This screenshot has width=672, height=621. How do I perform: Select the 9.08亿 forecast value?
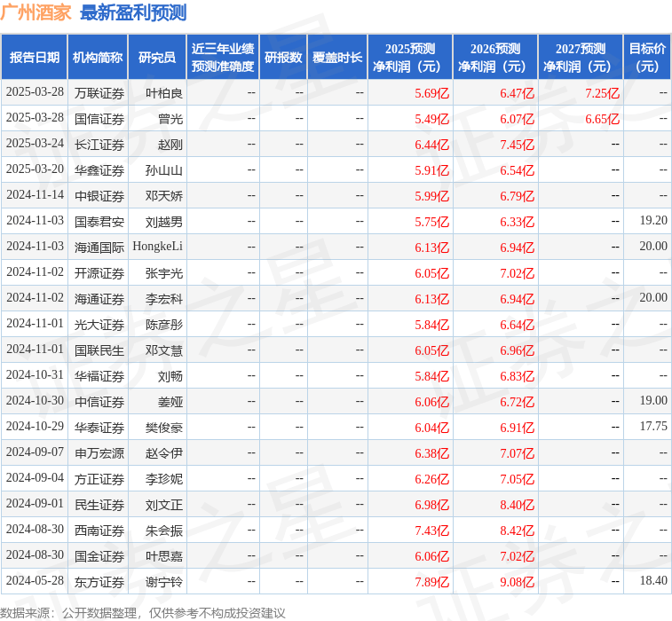pos(518,582)
